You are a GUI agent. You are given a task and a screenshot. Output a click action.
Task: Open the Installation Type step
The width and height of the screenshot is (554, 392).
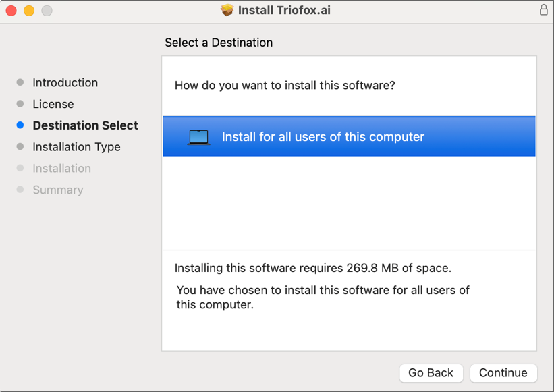[x=77, y=147]
